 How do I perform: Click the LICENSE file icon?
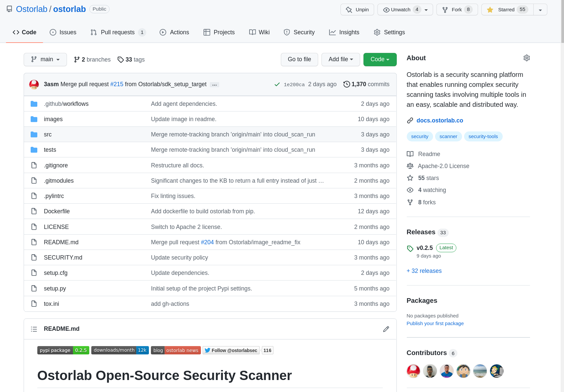click(34, 227)
